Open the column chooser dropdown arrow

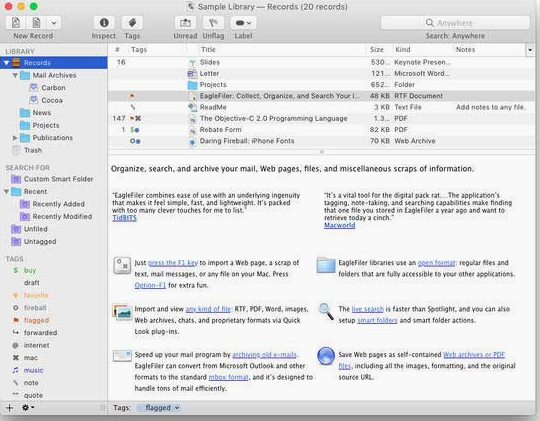tap(530, 50)
